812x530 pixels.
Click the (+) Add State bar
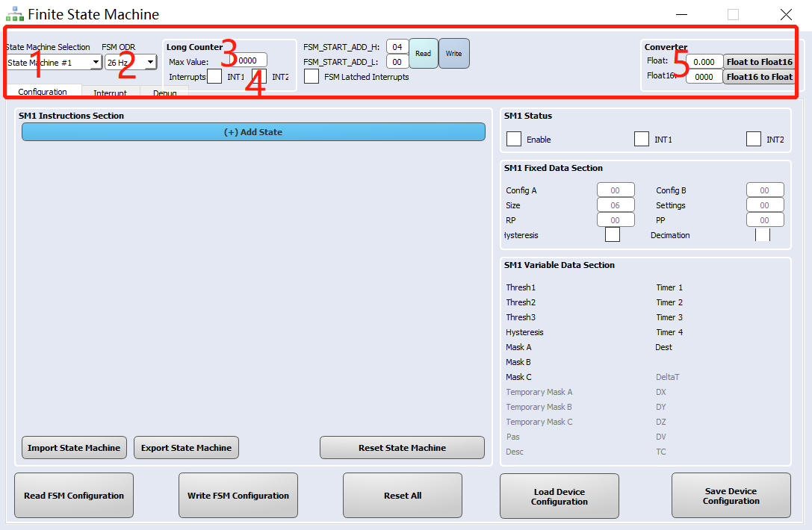(253, 132)
